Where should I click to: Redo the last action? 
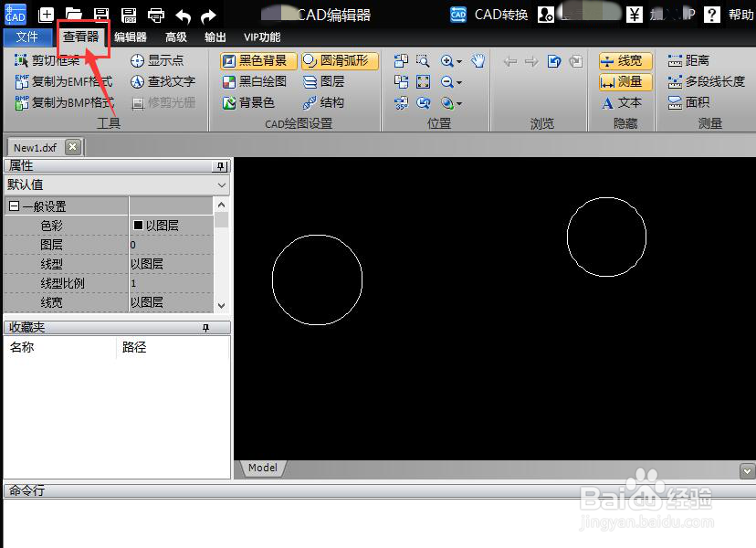(x=208, y=16)
